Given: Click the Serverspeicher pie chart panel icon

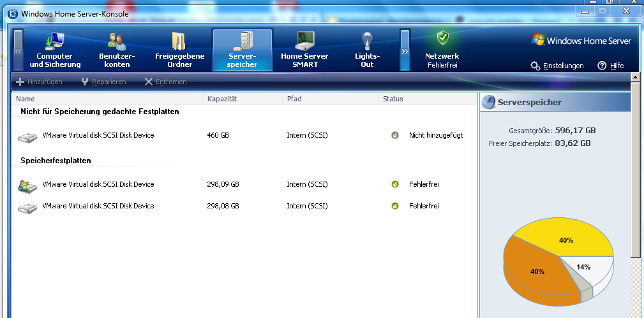Looking at the screenshot, I should (489, 102).
